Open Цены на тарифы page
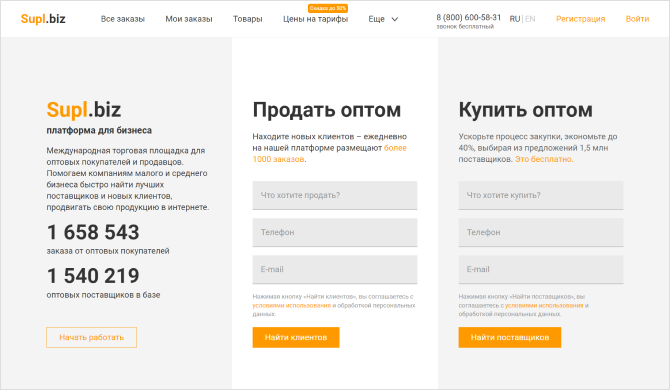 click(x=315, y=19)
